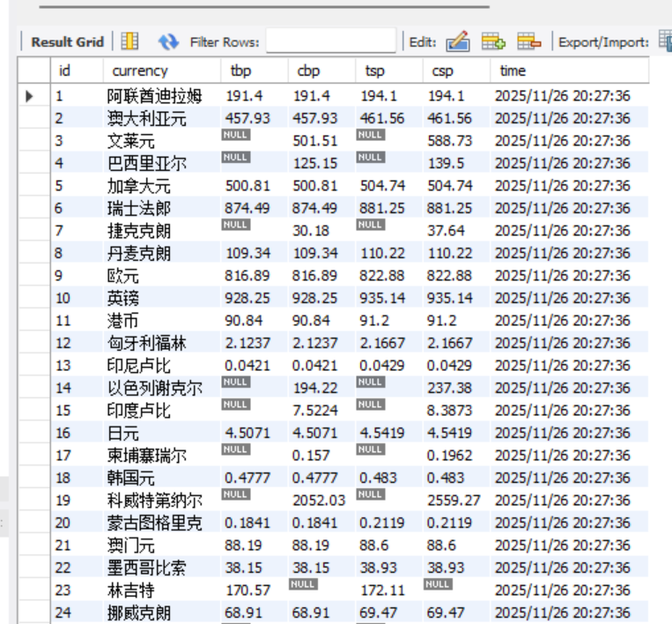Click the edit current row pencil icon
Image resolution: width=672 pixels, height=624 pixels.
[x=458, y=41]
